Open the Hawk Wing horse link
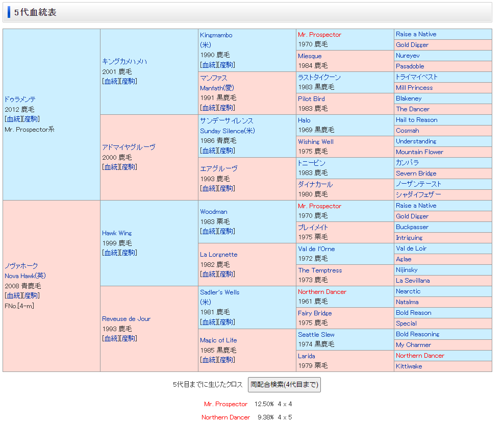 coord(117,233)
